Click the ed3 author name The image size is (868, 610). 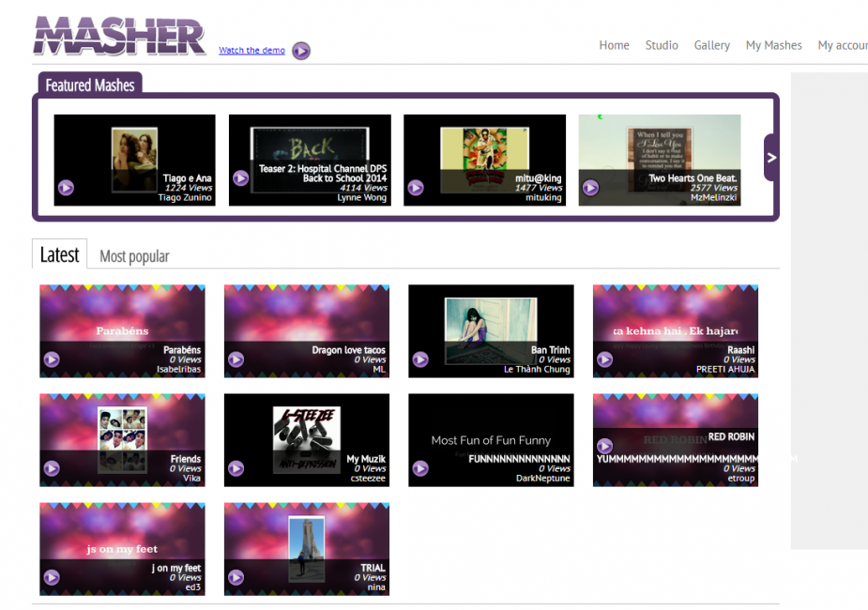click(x=193, y=587)
